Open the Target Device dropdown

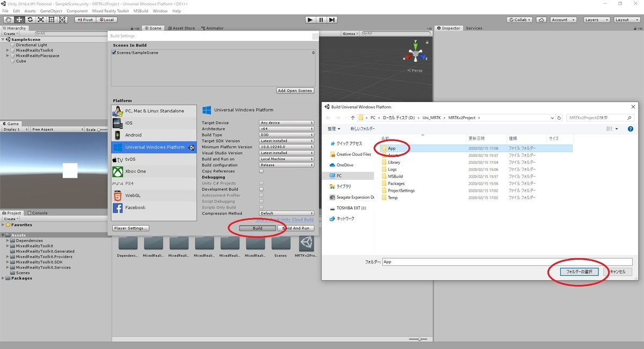tap(287, 123)
